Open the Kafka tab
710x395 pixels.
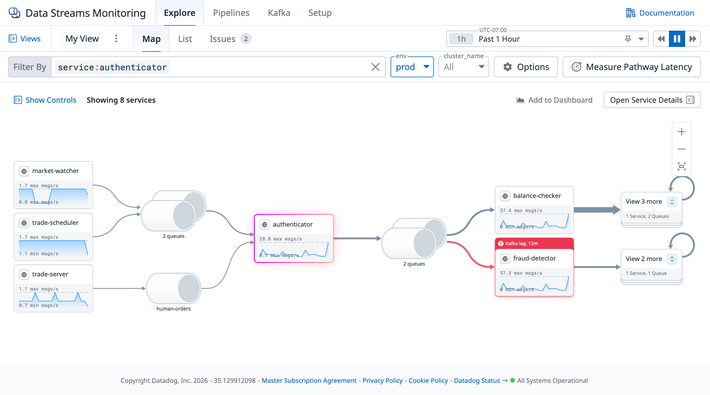(x=279, y=13)
